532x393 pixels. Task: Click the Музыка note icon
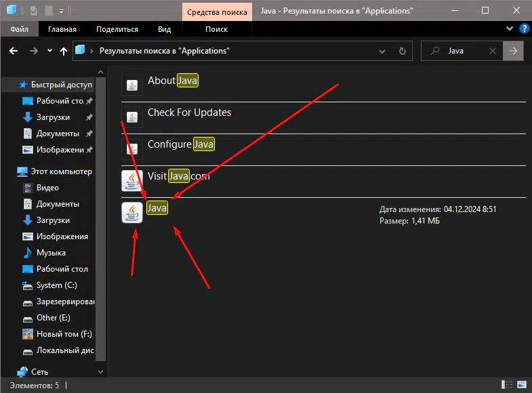[x=28, y=253]
